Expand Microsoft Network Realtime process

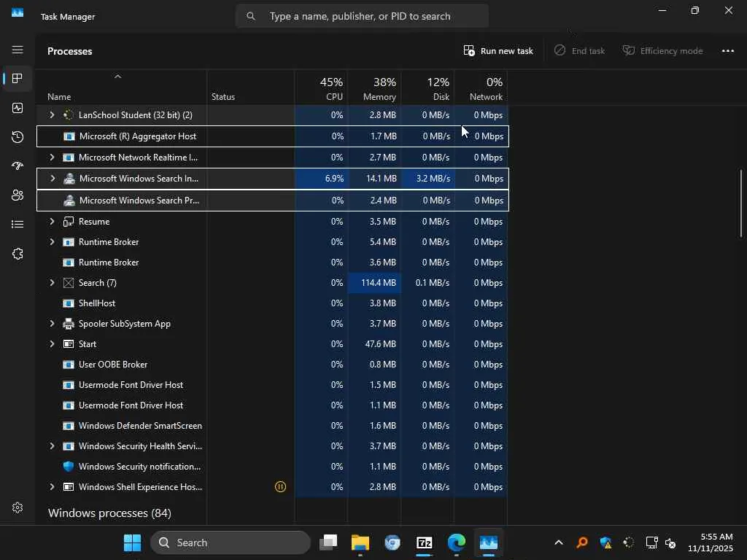tap(52, 157)
